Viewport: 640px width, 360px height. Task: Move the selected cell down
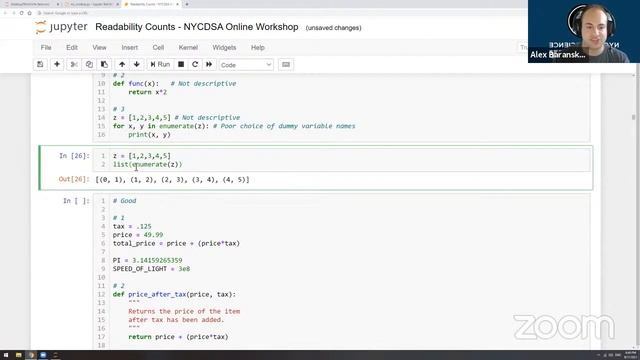point(137,64)
